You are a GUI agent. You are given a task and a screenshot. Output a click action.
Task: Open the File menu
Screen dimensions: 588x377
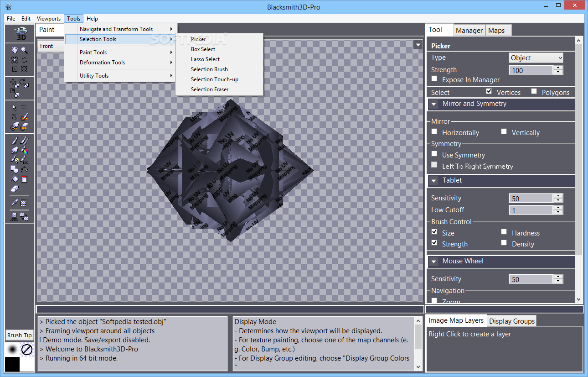[x=11, y=19]
